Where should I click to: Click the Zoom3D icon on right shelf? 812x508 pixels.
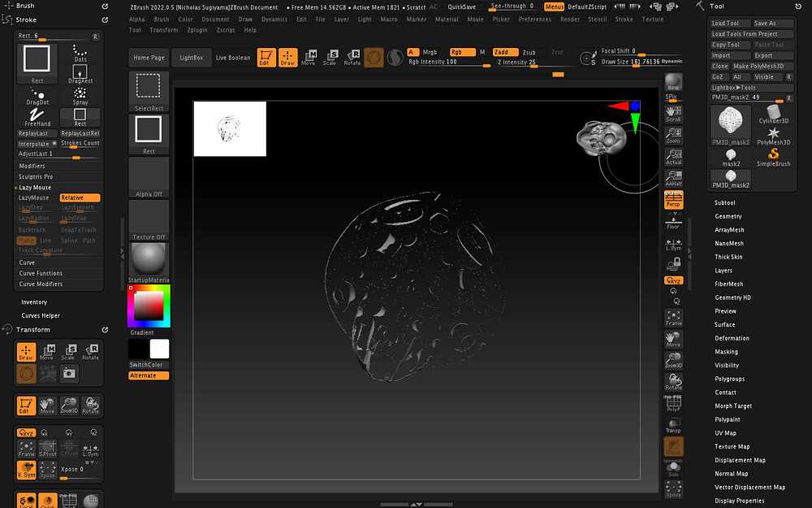[673, 361]
